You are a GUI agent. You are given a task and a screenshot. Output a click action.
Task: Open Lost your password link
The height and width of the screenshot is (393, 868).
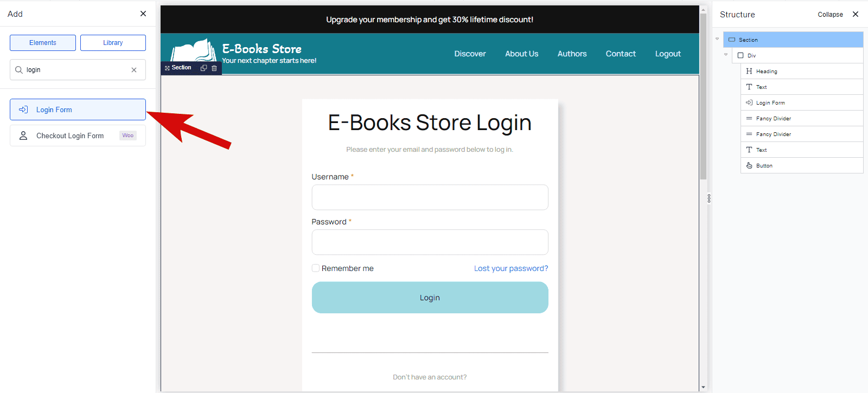click(x=510, y=268)
